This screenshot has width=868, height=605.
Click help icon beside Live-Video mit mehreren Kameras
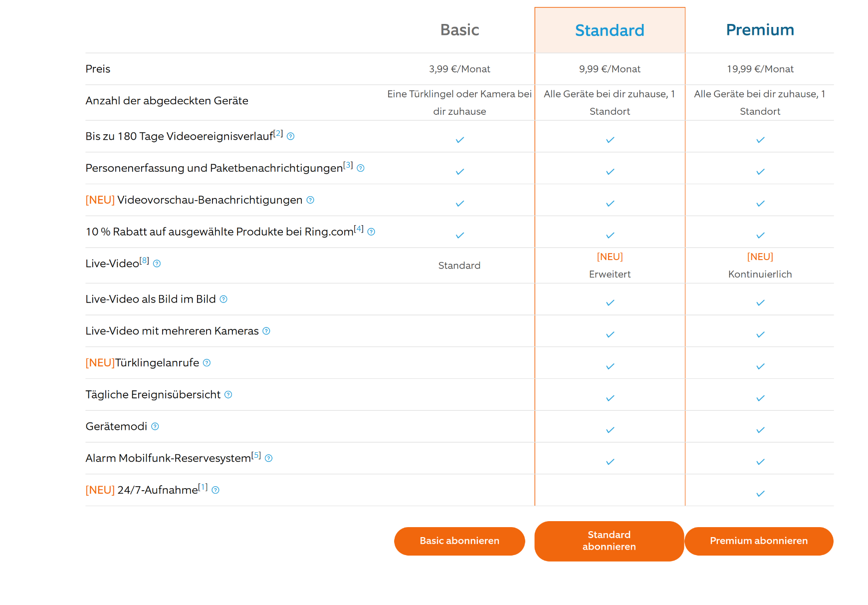coord(266,331)
